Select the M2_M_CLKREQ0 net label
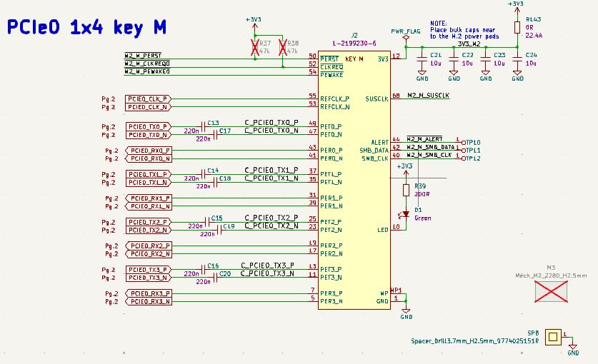The width and height of the screenshot is (598, 364). pos(147,64)
